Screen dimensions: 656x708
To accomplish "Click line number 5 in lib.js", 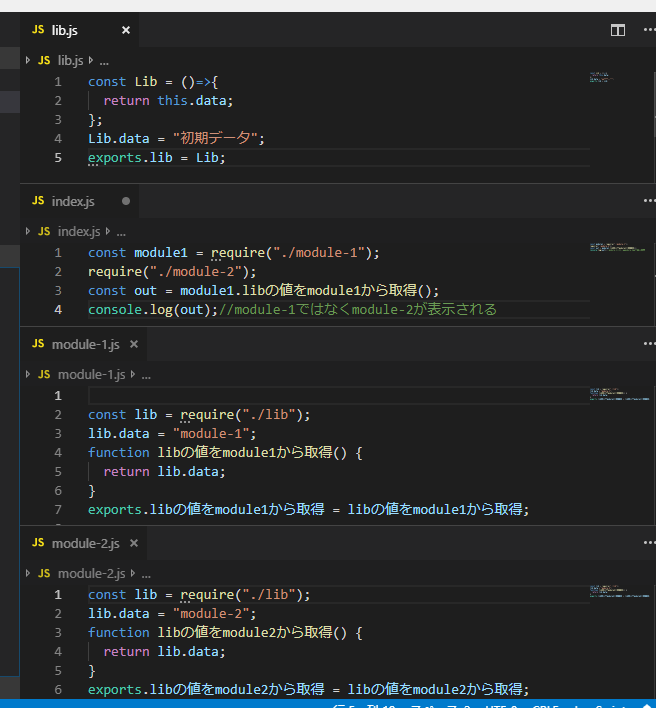I will click(x=58, y=158).
